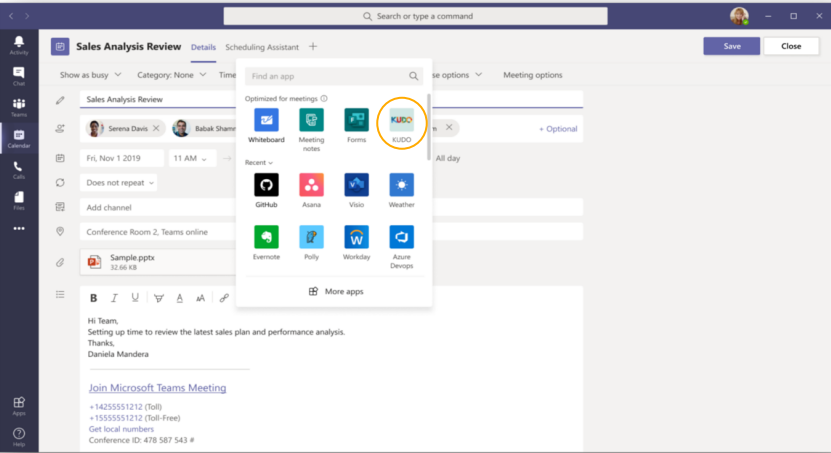Viewport: 831px width, 453px height.
Task: Switch to Scheduling Assistant tab
Action: [x=262, y=47]
